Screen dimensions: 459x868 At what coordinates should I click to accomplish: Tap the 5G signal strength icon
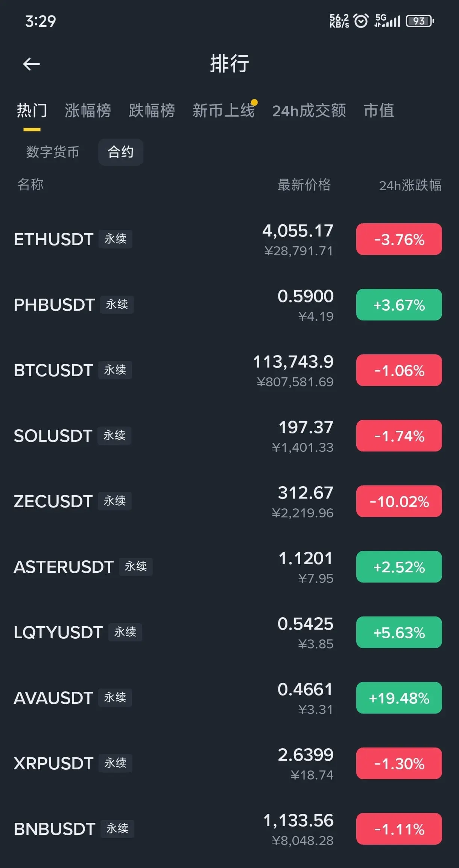pyautogui.click(x=387, y=21)
